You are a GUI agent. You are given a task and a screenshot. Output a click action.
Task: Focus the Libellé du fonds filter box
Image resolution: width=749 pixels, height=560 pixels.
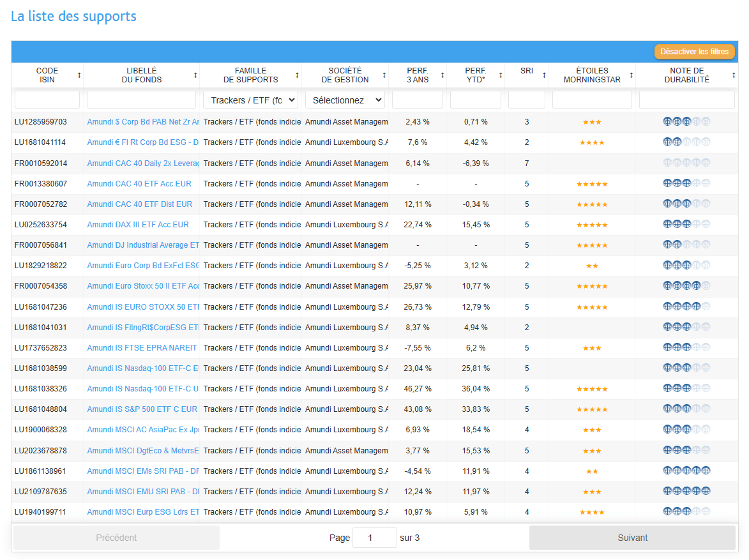click(141, 100)
